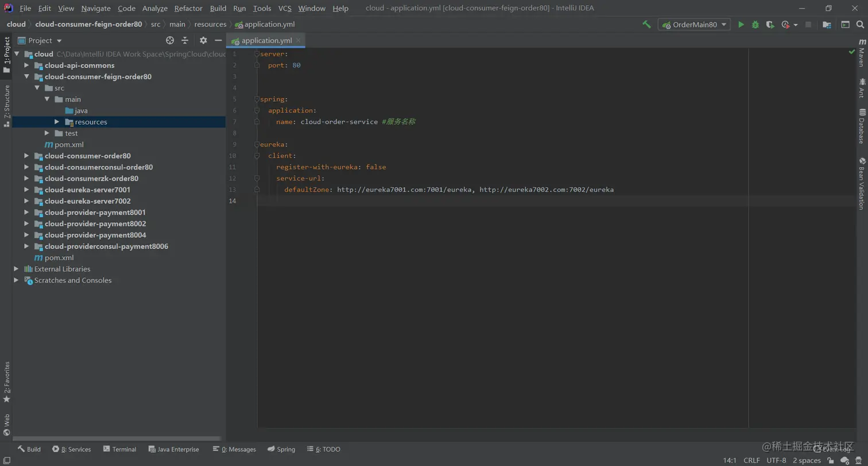Screen dimensions: 868x466
Task: Open the 6: TODO tool window
Action: click(x=324, y=449)
